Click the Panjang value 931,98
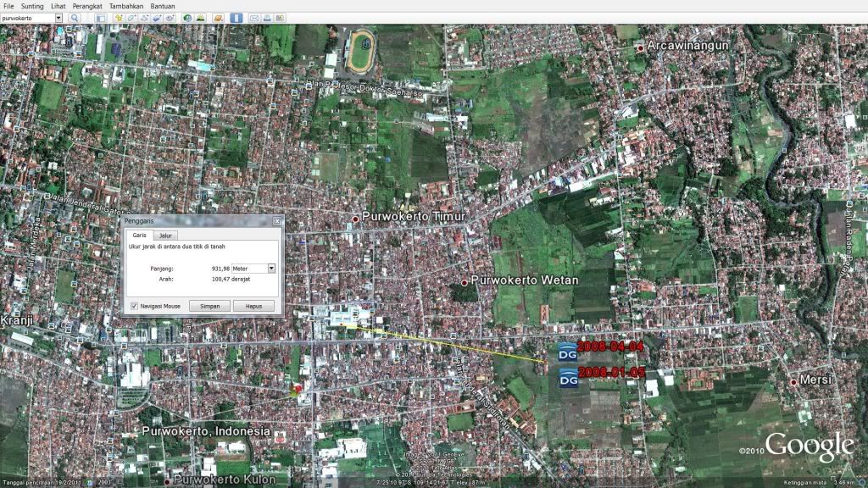 tap(220, 269)
